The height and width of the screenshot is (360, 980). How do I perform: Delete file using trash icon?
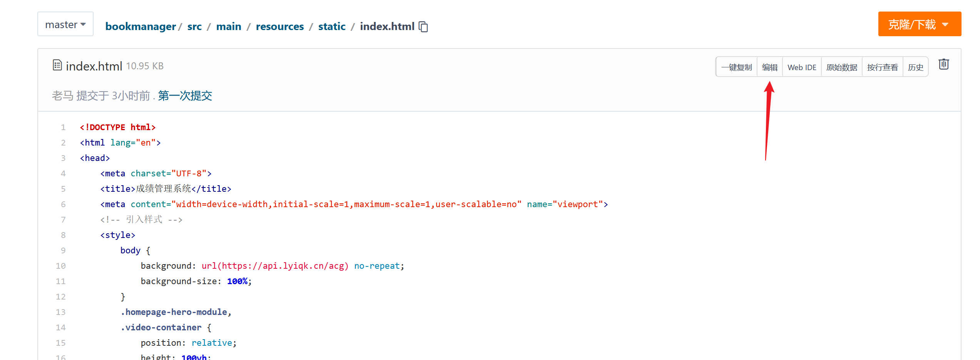pos(943,64)
